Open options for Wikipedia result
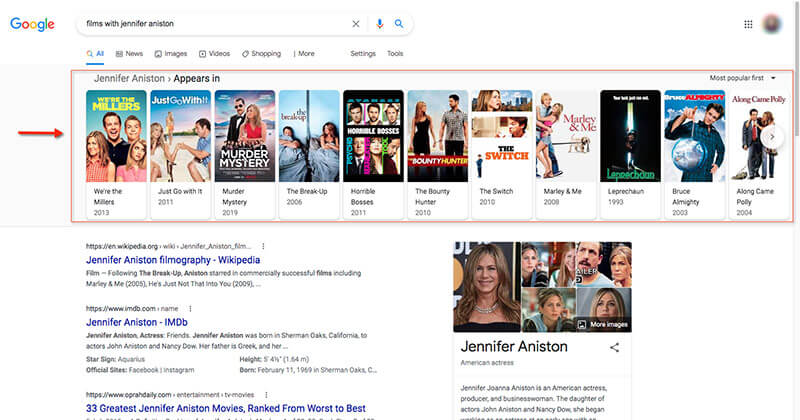This screenshot has height=420, width=800. click(263, 246)
